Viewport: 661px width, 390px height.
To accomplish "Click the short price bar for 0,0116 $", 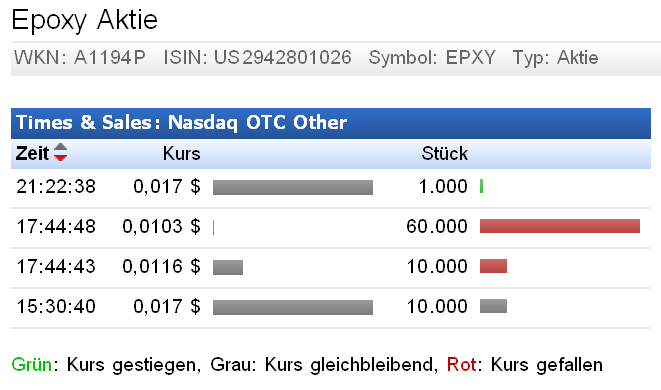I will coord(228,267).
